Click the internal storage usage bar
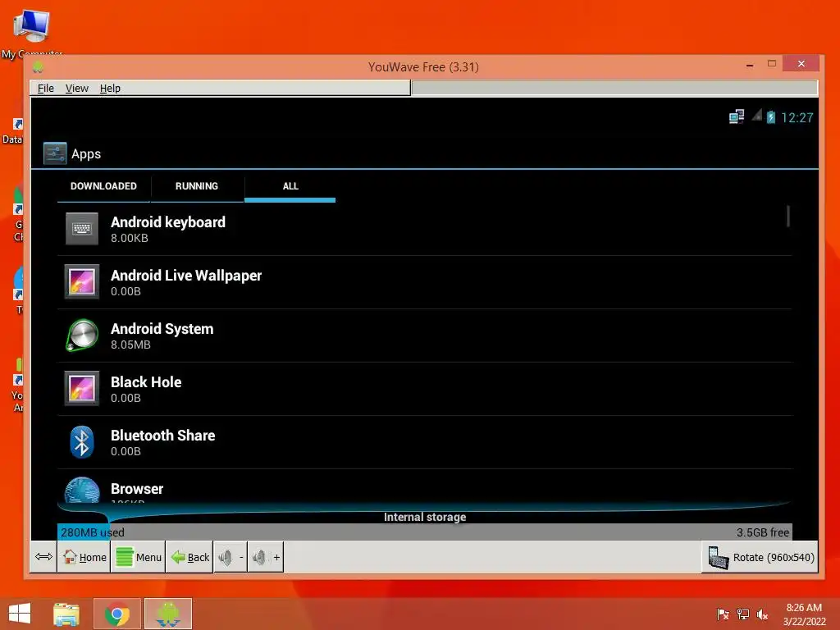This screenshot has width=840, height=630. click(424, 532)
